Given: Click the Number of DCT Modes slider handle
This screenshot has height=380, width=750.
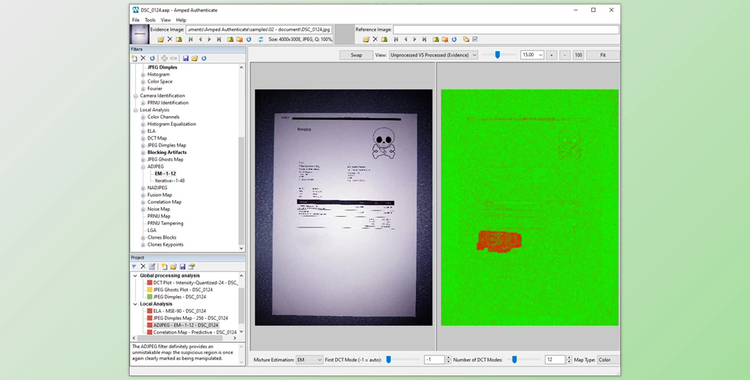Looking at the screenshot, I should click(514, 359).
